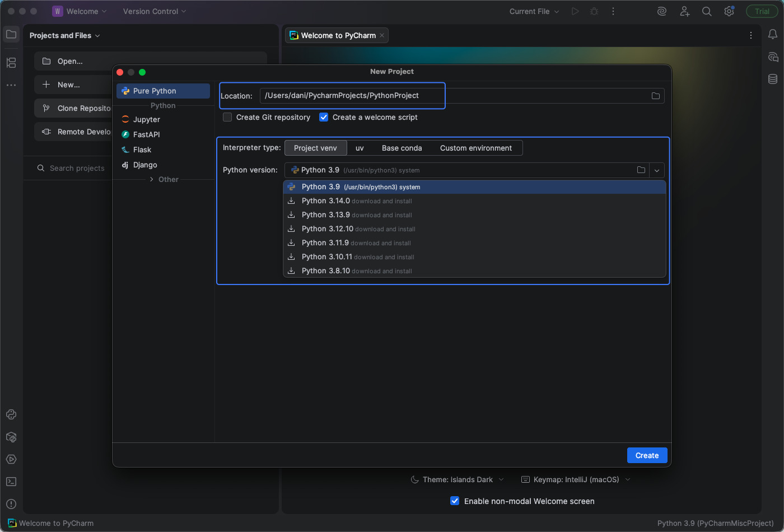Choose Python 3.8.10 download and install

click(x=475, y=271)
